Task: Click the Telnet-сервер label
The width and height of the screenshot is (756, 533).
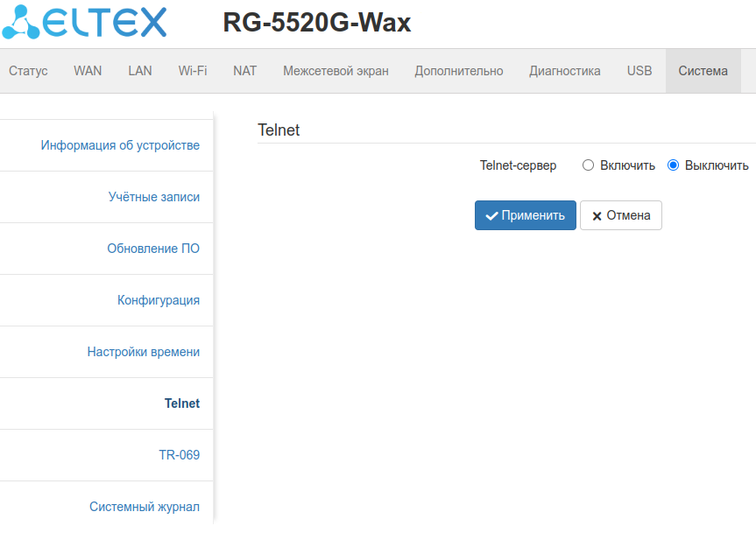Action: coord(518,165)
